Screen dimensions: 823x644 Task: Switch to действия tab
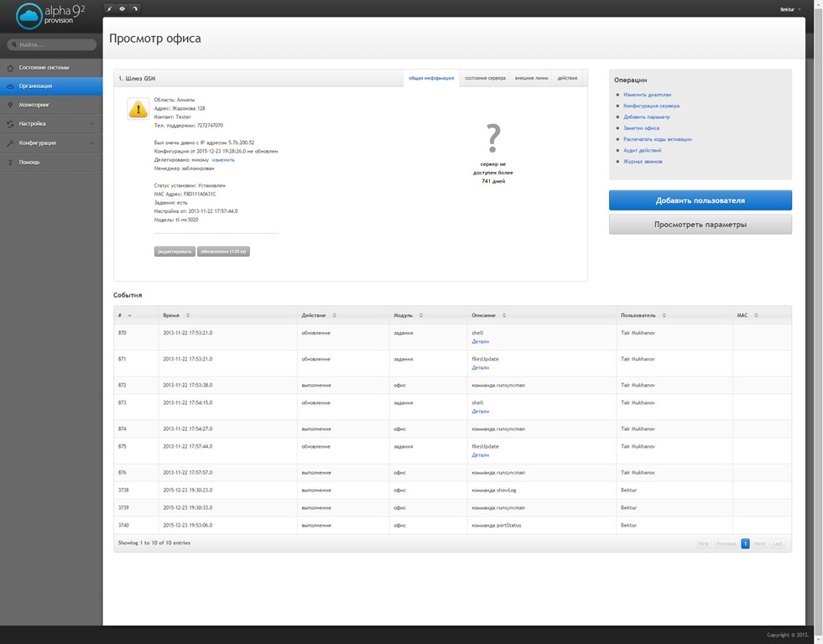(567, 78)
